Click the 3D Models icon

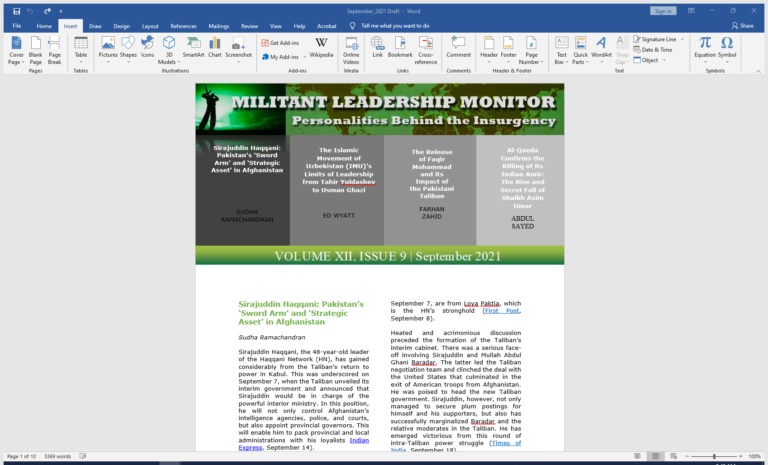point(169,43)
